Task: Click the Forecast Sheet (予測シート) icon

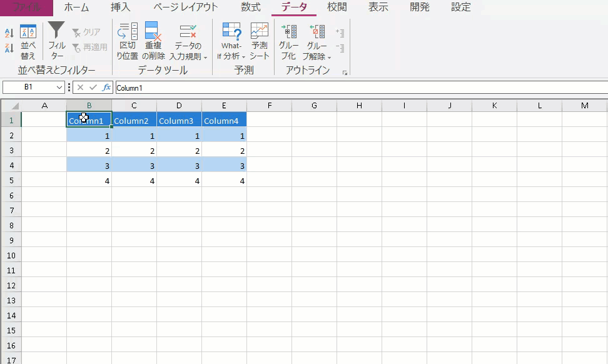Action: click(x=260, y=41)
